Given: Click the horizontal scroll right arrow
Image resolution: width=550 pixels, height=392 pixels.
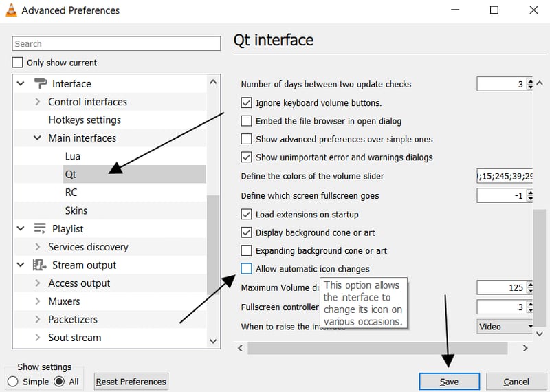Looking at the screenshot, I should click(525, 348).
